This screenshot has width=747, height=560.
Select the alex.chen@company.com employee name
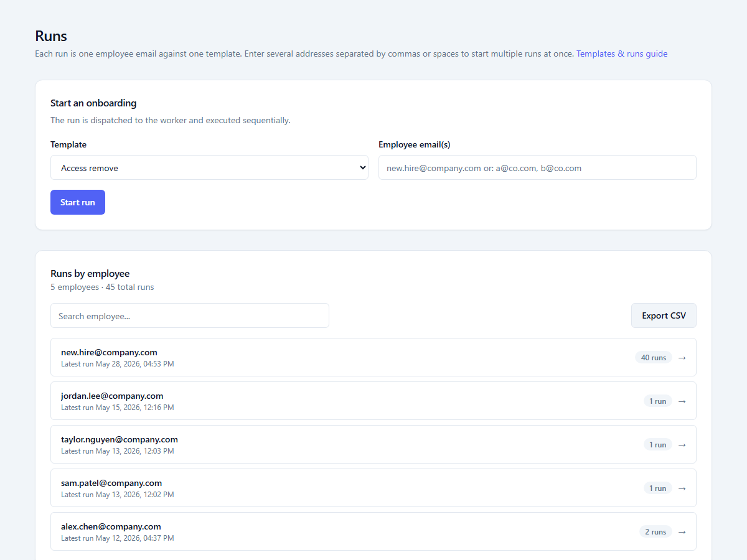(111, 526)
